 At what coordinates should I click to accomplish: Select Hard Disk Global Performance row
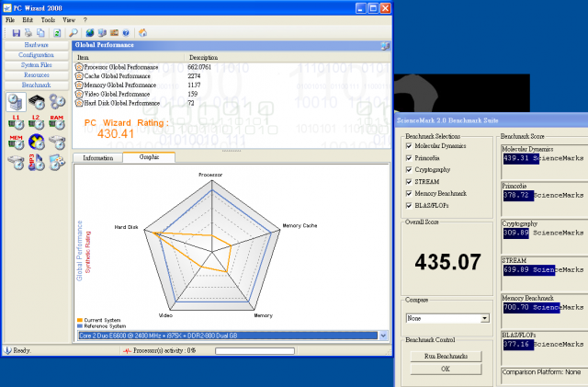click(232, 103)
